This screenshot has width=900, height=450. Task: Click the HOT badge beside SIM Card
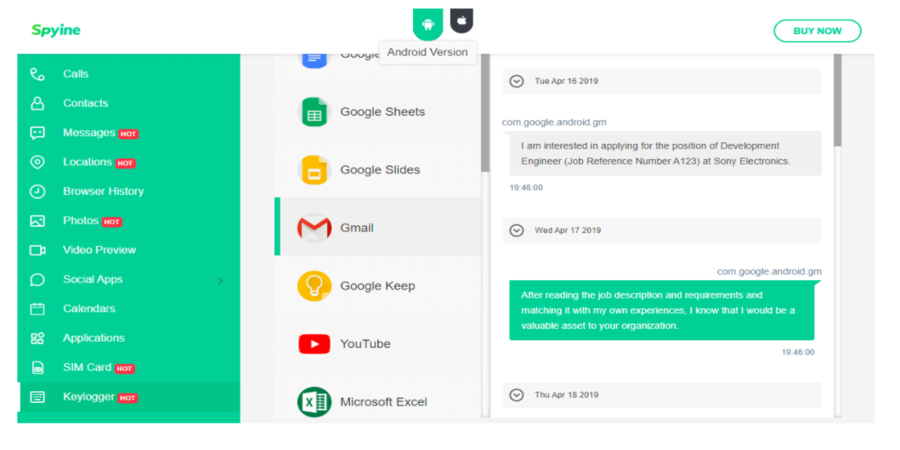point(125,369)
